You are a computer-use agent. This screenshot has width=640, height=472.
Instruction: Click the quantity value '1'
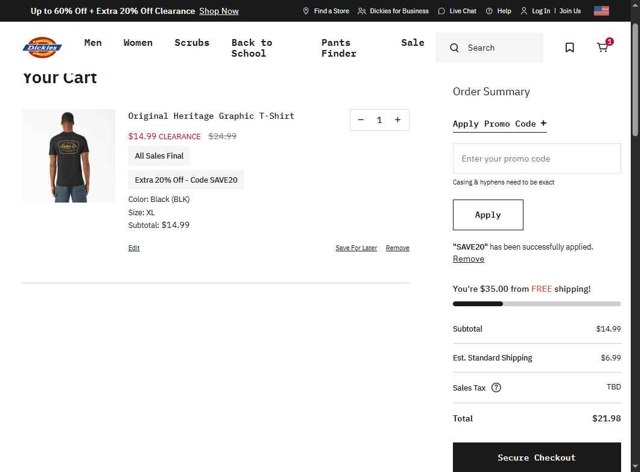click(379, 120)
